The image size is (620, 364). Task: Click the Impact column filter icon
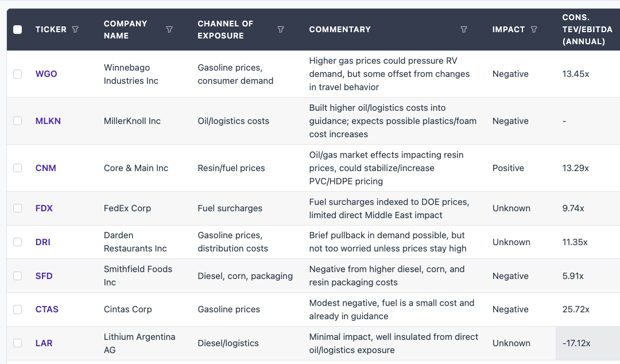point(534,29)
